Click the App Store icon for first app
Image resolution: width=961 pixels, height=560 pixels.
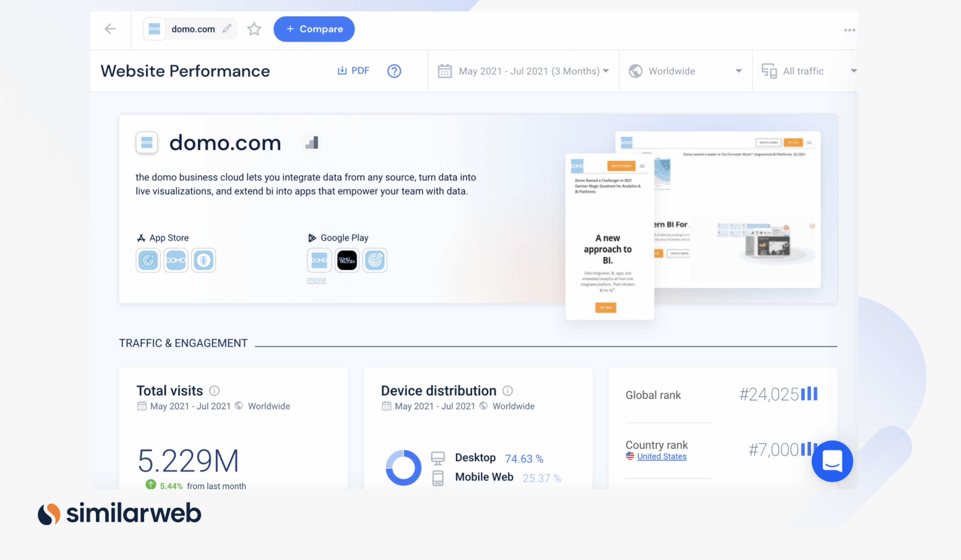coord(147,260)
